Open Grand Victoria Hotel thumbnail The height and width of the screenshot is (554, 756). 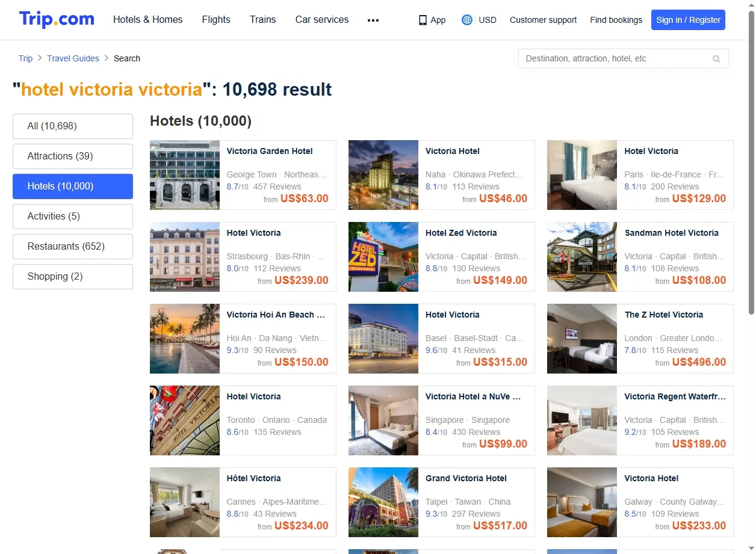click(383, 502)
